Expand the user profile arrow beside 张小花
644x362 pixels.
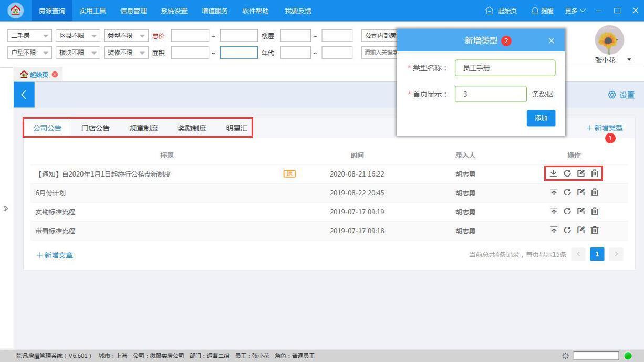[629, 60]
